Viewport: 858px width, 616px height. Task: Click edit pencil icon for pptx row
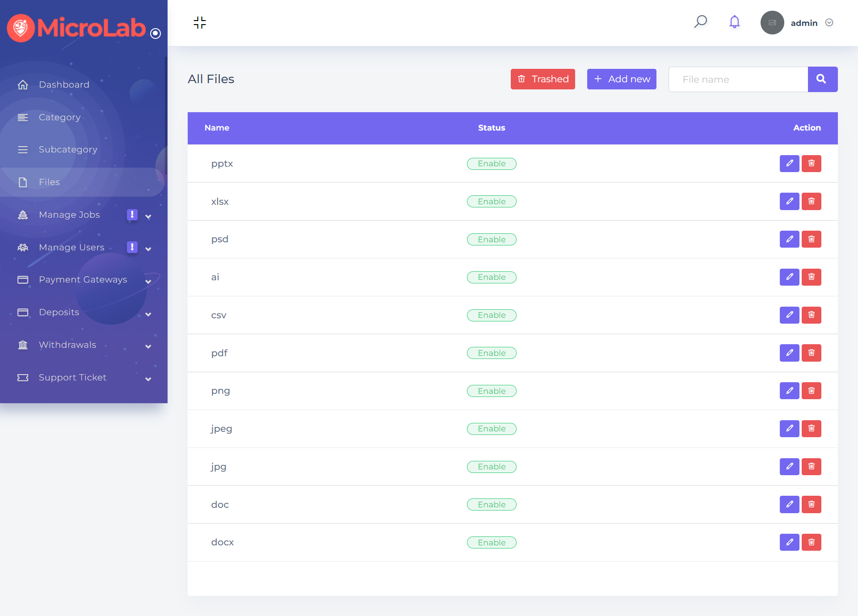(x=789, y=163)
